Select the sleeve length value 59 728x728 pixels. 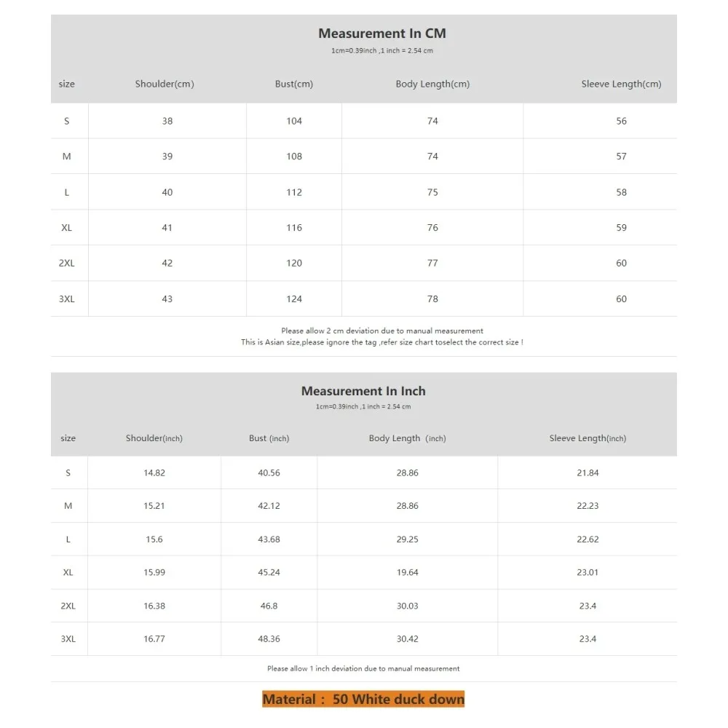[621, 228]
